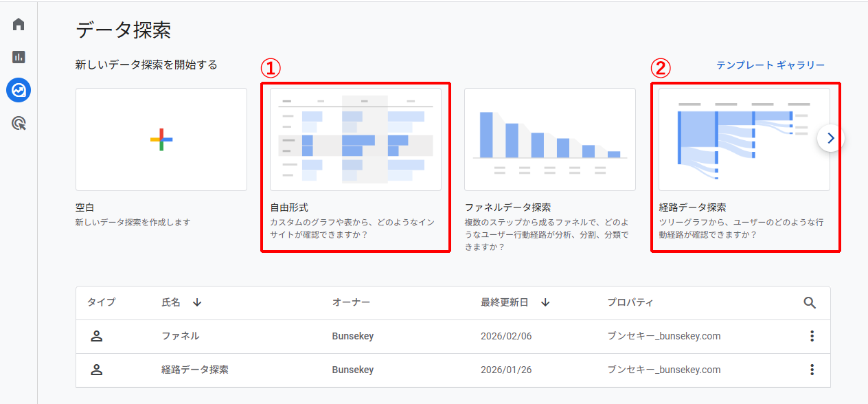This screenshot has height=404, width=868.
Task: Select the 経路データ探索 template thumbnail
Action: [744, 139]
